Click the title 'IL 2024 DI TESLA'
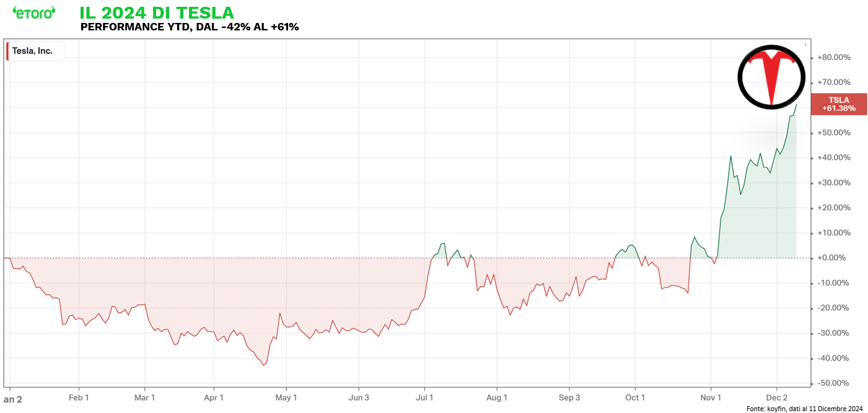 157,12
